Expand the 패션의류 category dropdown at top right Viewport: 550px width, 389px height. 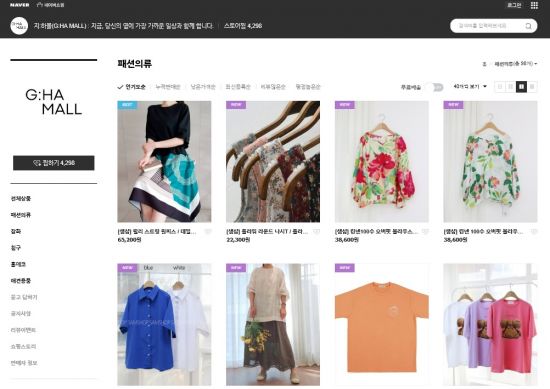coord(516,64)
